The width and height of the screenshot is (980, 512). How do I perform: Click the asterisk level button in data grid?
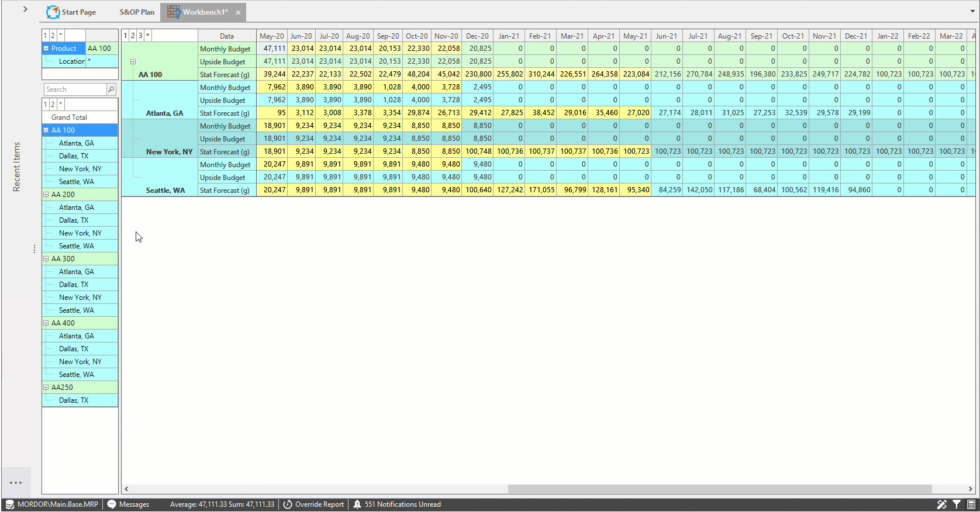(x=148, y=36)
